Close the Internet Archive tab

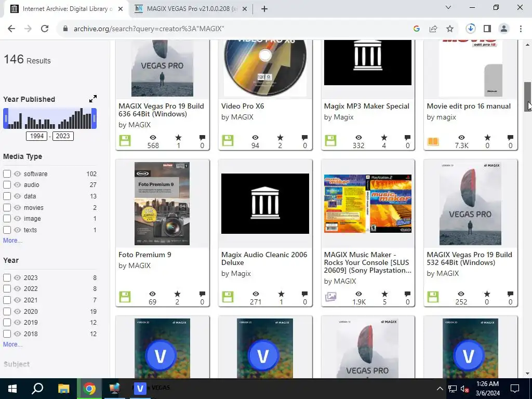[x=121, y=9]
